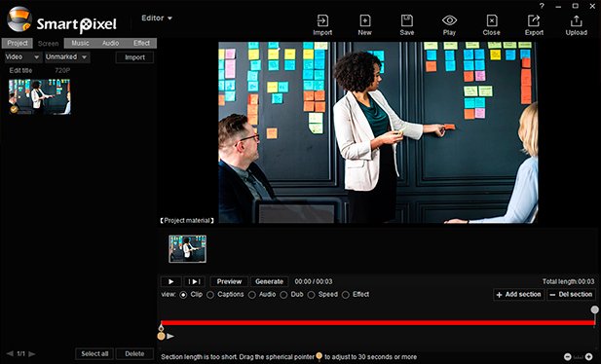Click the zoom in plus icon on timeline

click(588, 357)
